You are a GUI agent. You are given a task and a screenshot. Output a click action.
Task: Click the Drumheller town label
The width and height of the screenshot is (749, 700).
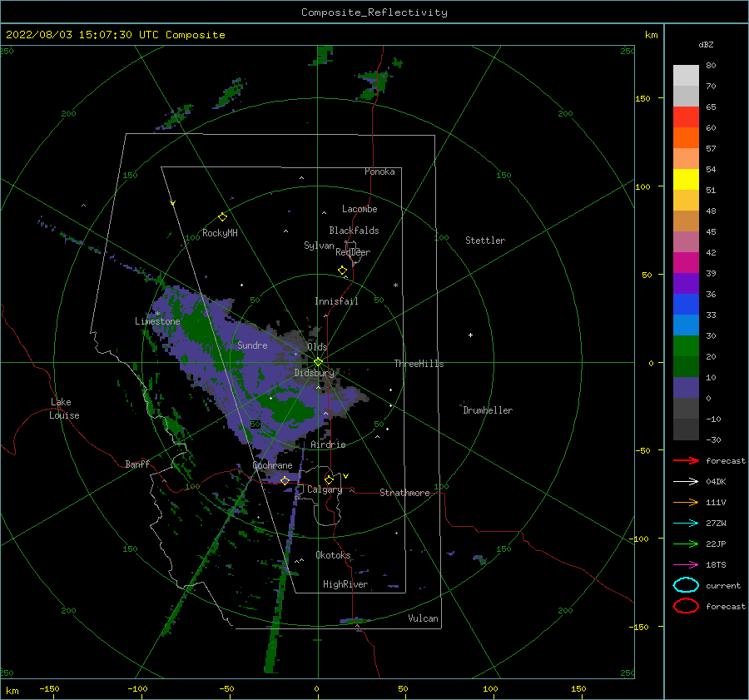pos(488,410)
